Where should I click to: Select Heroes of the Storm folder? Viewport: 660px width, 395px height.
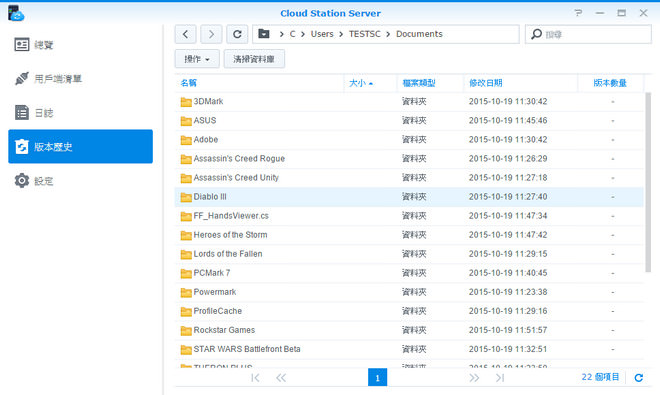coord(409,235)
